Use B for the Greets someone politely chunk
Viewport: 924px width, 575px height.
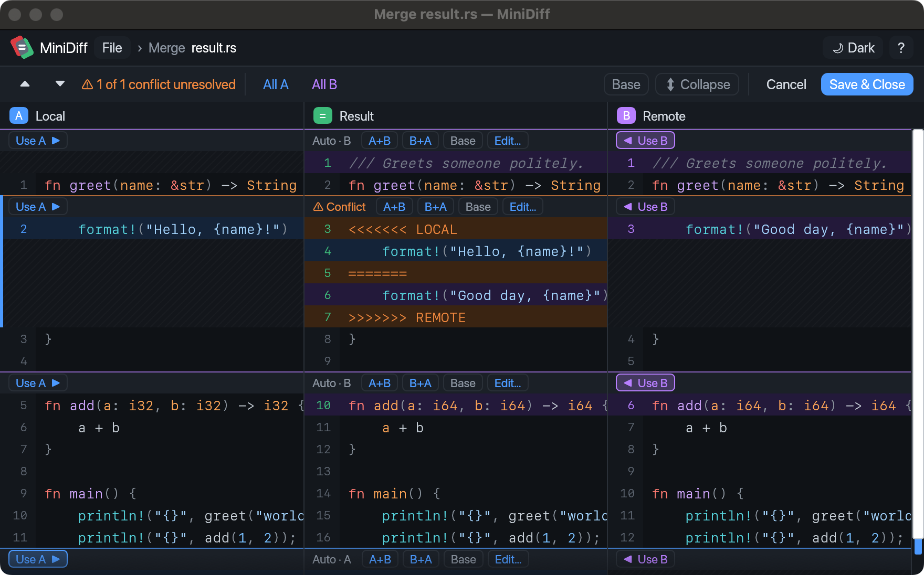coord(645,141)
